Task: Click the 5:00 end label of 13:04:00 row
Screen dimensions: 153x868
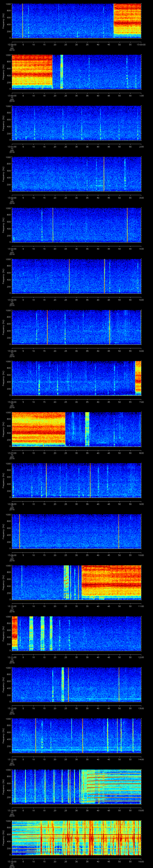Action: click(141, 300)
